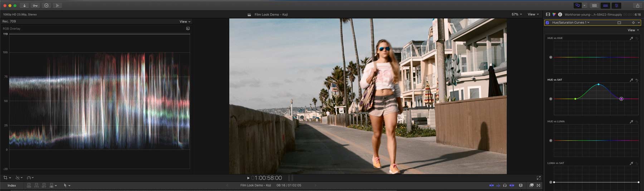Open the secondary display options dropdown
This screenshot has width=644, height=191.
pos(584,6)
